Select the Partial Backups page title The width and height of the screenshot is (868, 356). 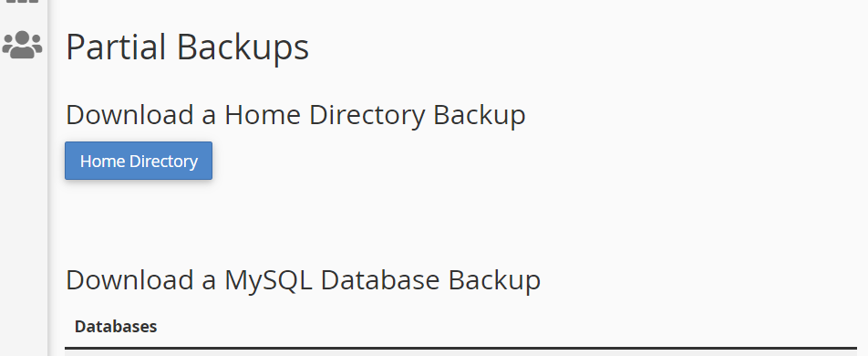[x=187, y=47]
